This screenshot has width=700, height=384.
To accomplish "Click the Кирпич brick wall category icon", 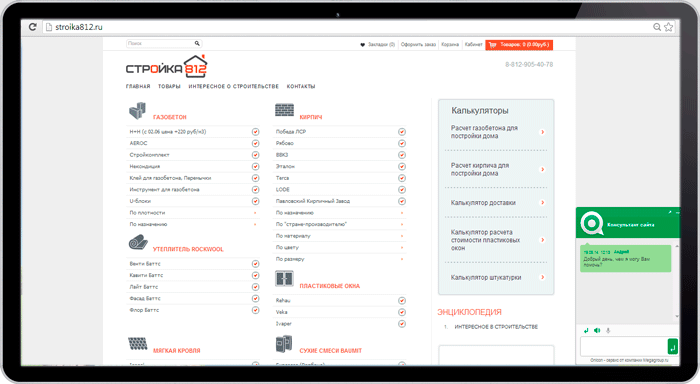I will point(284,110).
